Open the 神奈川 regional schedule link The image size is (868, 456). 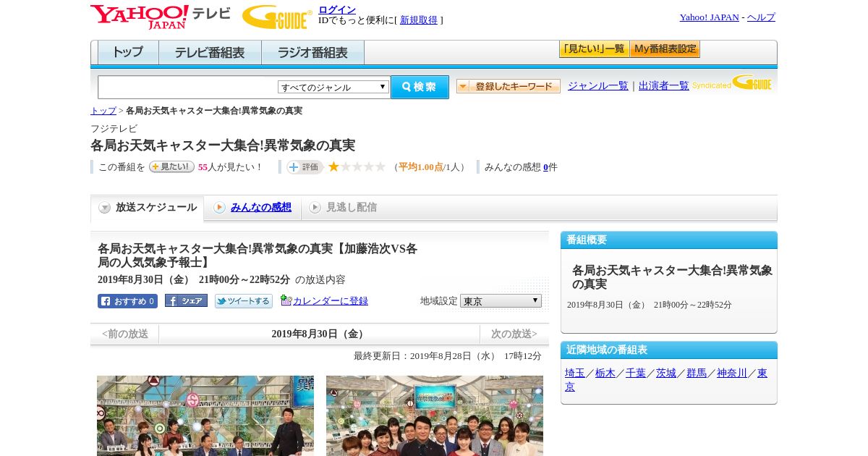(732, 373)
